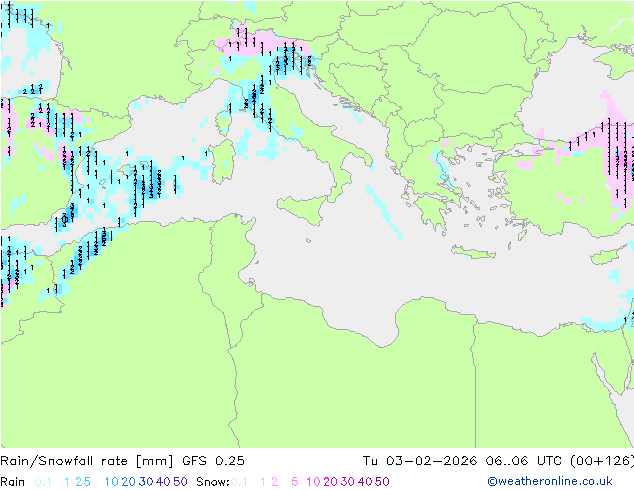Viewport: 634px width, 490px height.
Task: Click the 'GFS 0.25' model label
Action: coord(213,461)
